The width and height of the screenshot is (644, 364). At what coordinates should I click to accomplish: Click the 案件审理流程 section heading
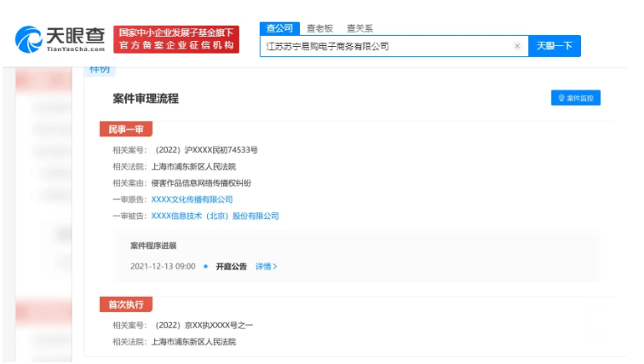146,99
